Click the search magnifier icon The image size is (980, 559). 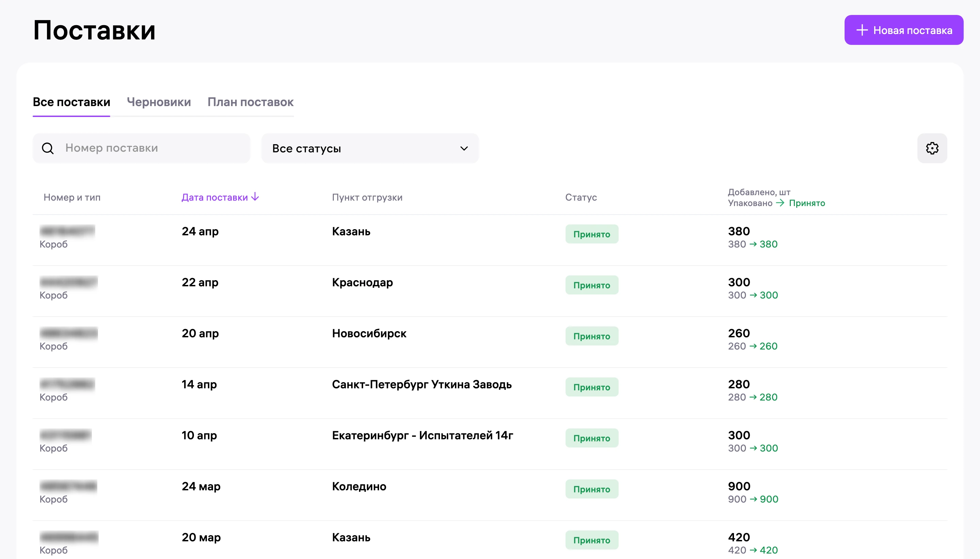tap(48, 148)
